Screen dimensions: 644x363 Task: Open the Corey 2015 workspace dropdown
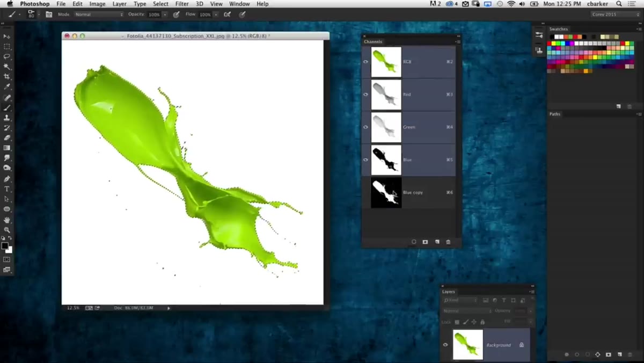(615, 14)
